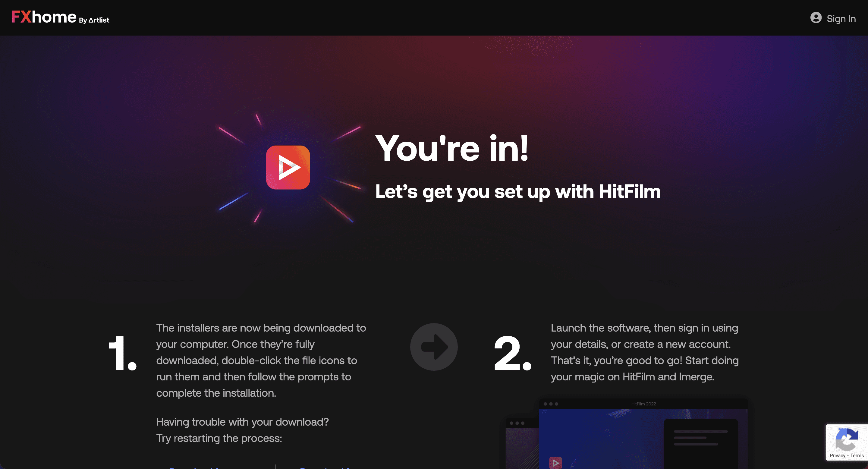868x469 pixels.
Task: Open the Sign In link
Action: click(x=841, y=18)
